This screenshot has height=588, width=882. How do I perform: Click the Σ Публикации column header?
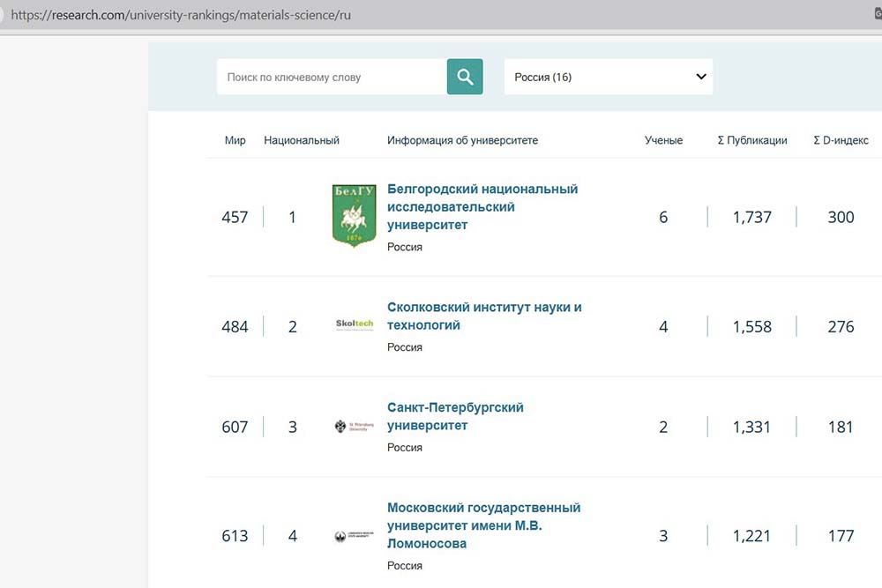(x=752, y=140)
